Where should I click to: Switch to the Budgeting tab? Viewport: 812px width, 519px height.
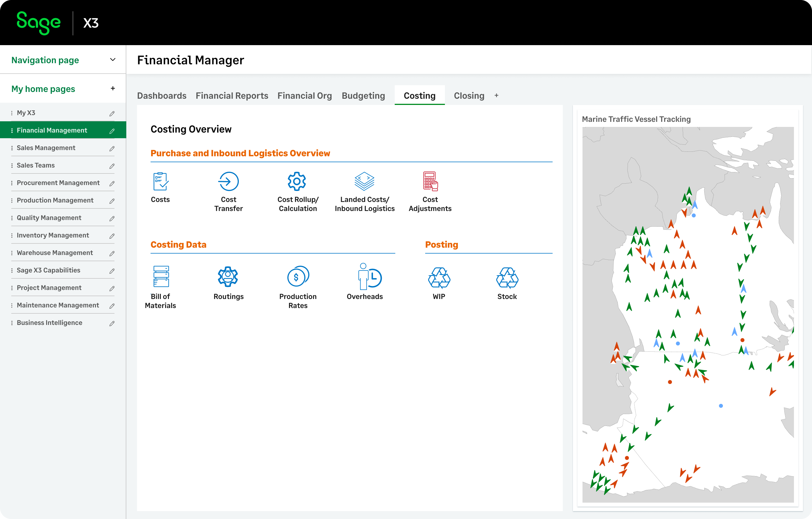click(363, 96)
